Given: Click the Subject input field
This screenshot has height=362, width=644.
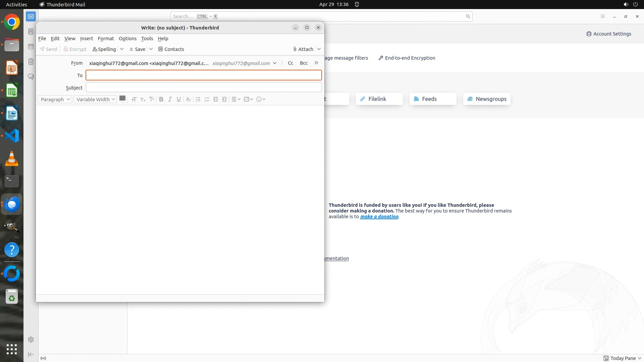Looking at the screenshot, I should [204, 87].
